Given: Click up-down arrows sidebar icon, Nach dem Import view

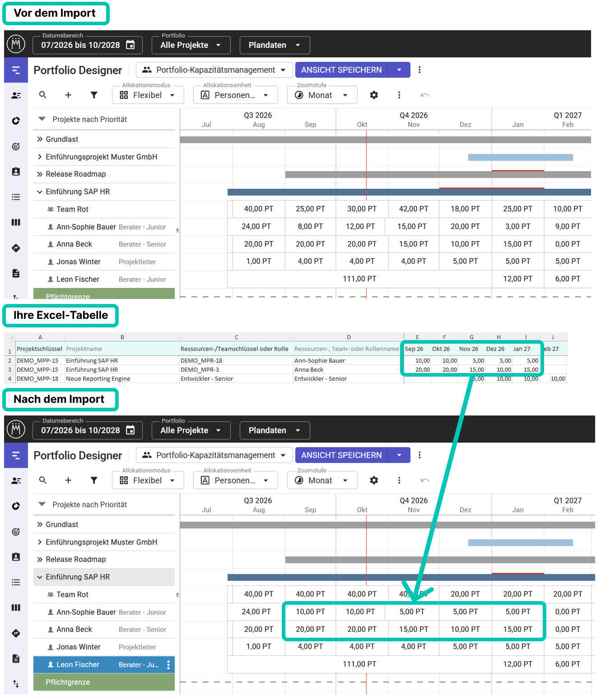Looking at the screenshot, I should coord(16,684).
